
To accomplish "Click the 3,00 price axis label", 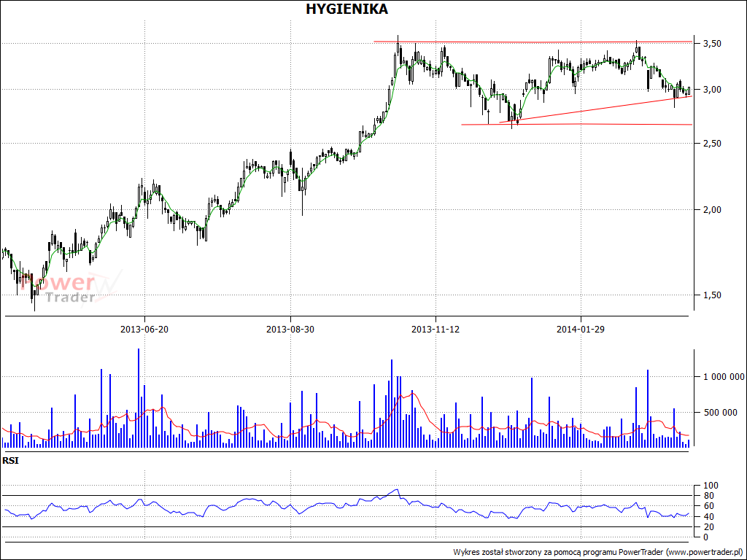I will pos(712,90).
